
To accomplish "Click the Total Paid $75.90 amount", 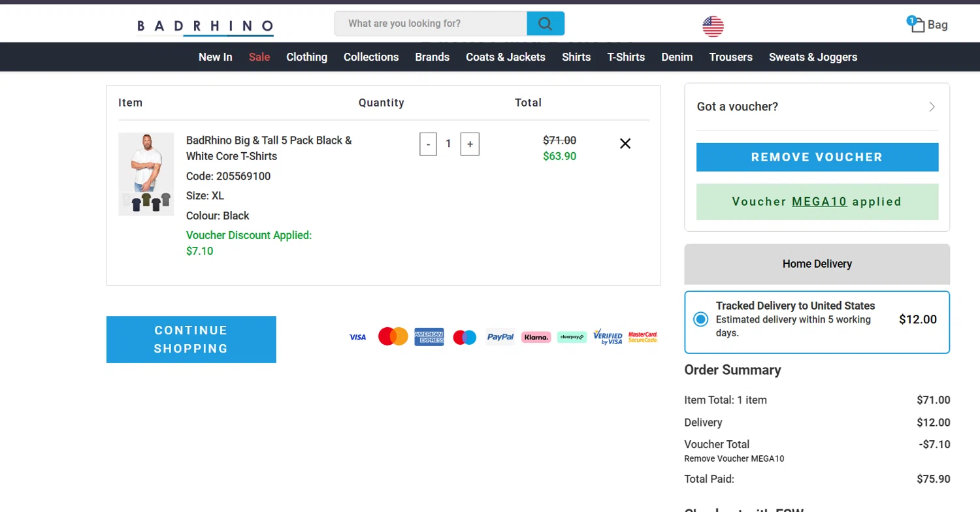I will pos(934,479).
